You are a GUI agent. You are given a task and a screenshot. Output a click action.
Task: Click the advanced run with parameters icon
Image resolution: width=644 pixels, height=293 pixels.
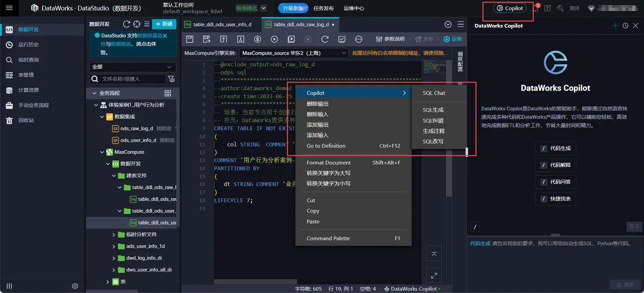(x=291, y=39)
